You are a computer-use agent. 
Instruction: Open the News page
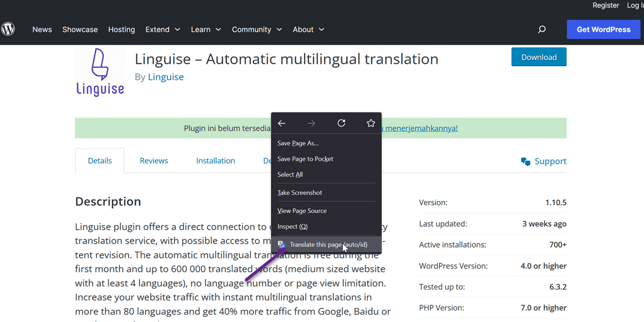(x=42, y=30)
